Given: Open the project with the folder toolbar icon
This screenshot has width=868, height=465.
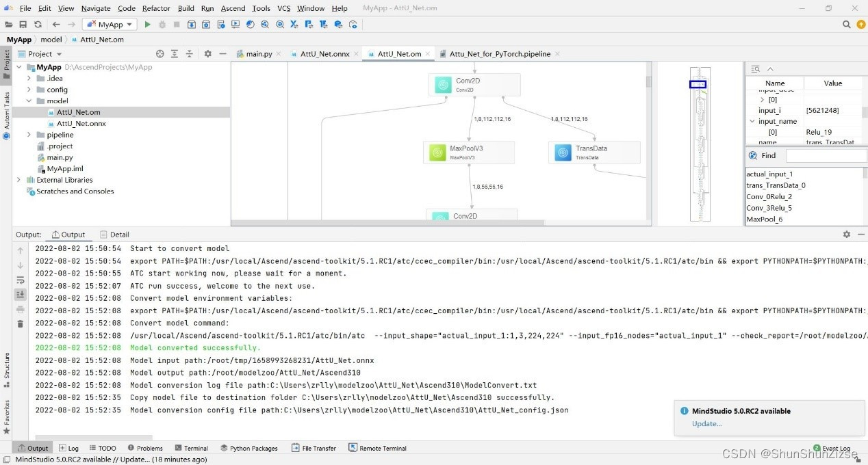Looking at the screenshot, I should pyautogui.click(x=8, y=24).
